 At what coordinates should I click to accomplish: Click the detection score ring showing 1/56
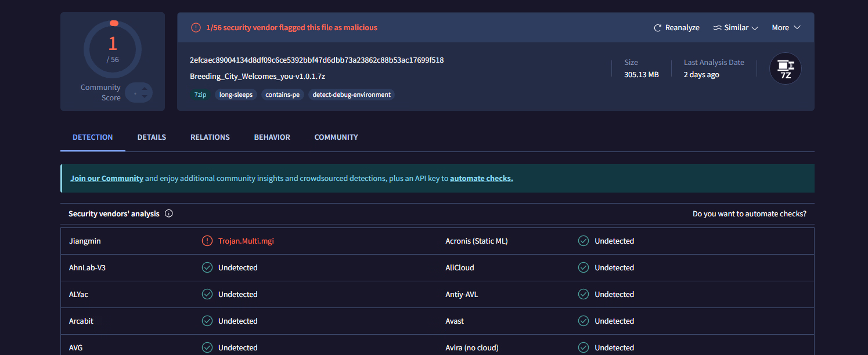click(113, 49)
